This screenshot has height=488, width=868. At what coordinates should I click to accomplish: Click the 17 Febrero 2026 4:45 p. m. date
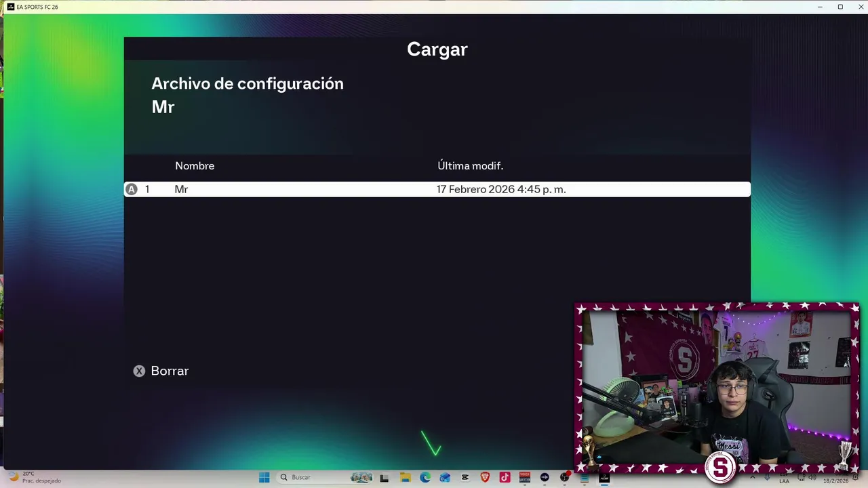tap(501, 189)
